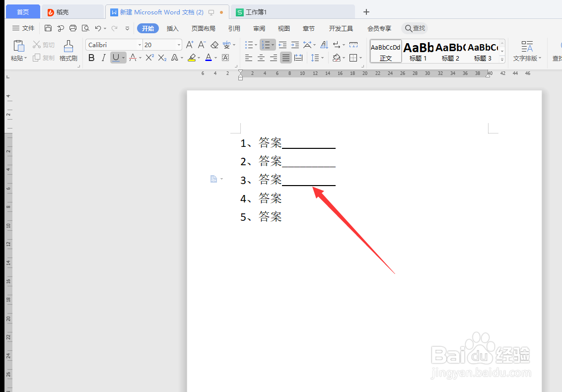Switch to the 工作簿1 document tab
Viewport: 562px width, 392px height.
pyautogui.click(x=292, y=12)
